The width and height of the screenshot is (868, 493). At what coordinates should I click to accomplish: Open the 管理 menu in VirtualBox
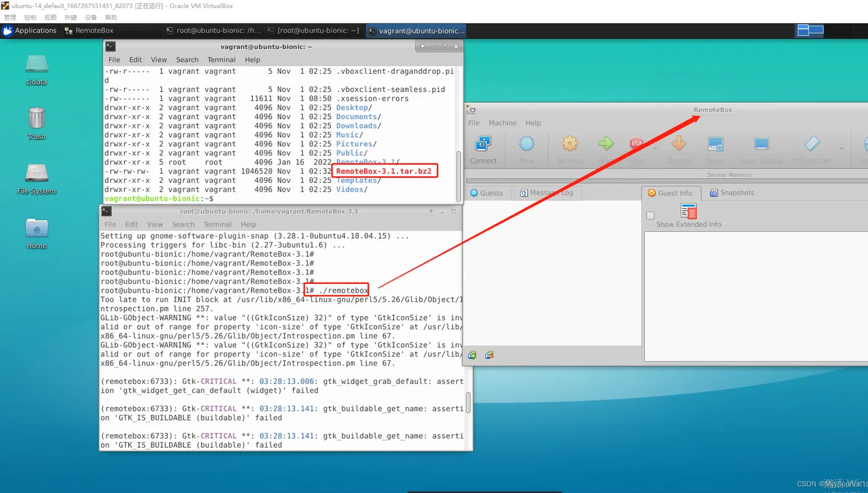coord(10,17)
